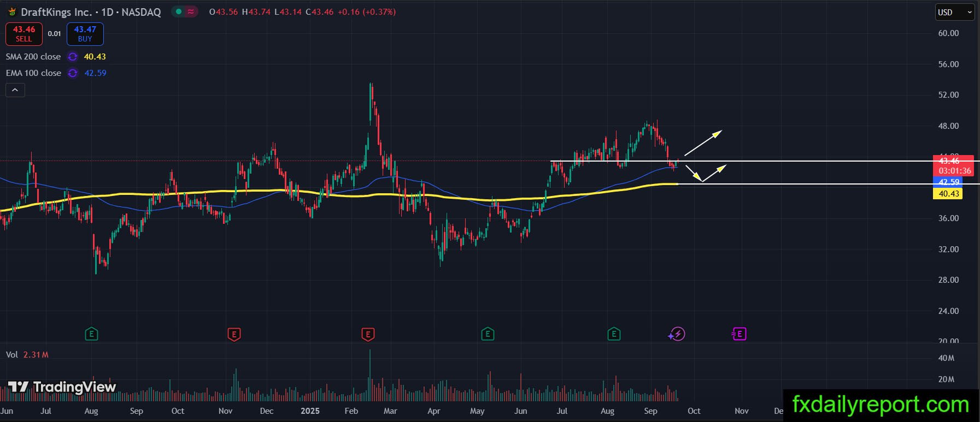Screen dimensions: 980x422
Task: Select the EMA 100 close indicator label
Action: click(x=33, y=73)
